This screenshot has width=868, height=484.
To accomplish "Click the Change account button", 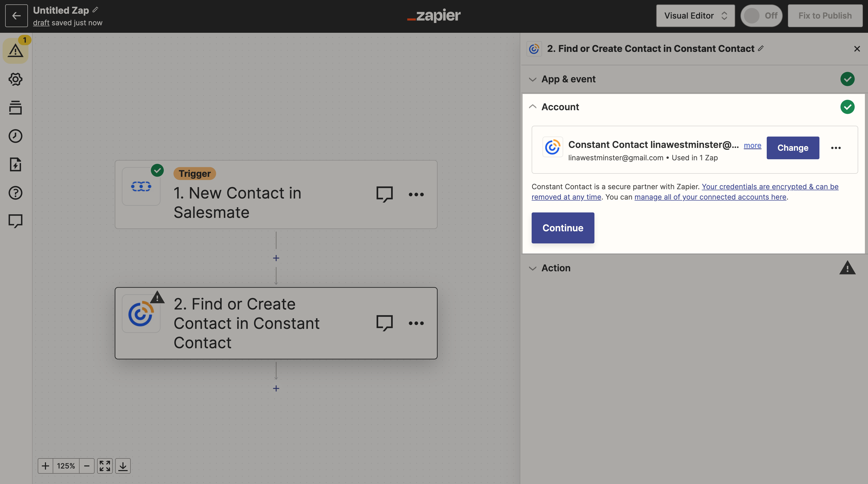I will [793, 148].
